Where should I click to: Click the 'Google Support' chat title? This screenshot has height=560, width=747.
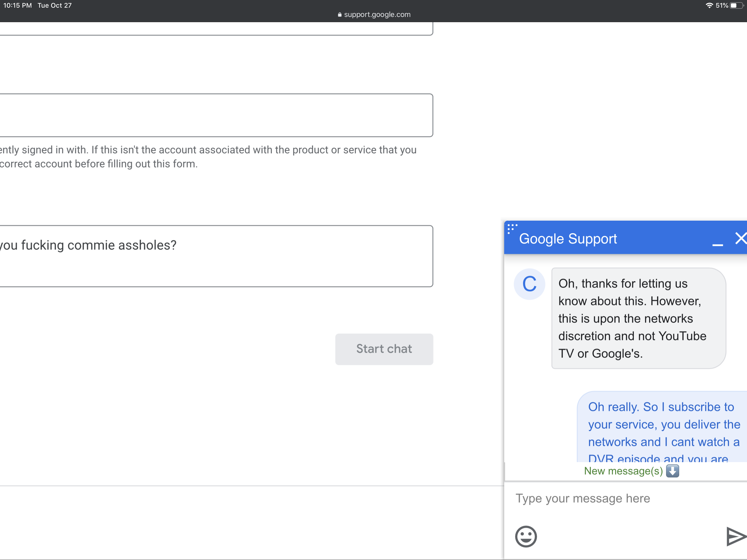(568, 239)
